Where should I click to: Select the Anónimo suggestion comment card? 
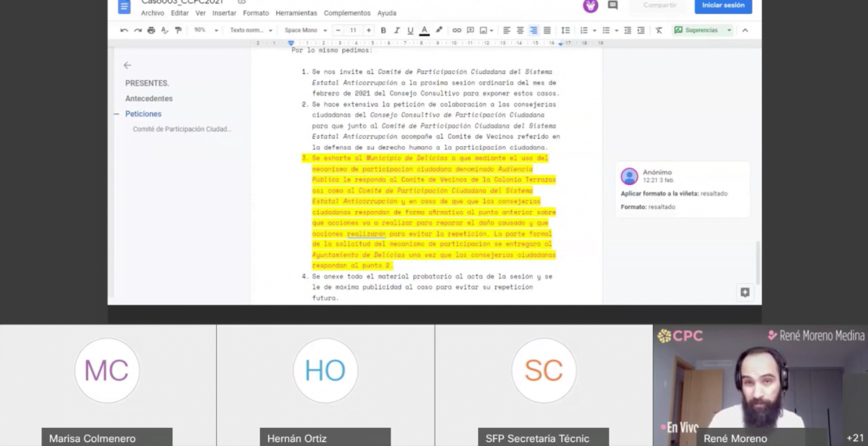click(682, 190)
